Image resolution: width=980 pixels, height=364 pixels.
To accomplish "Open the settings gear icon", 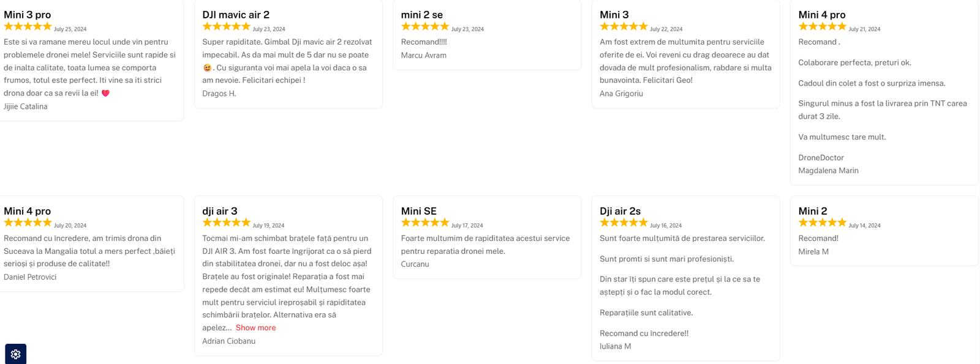I will pyautogui.click(x=16, y=354).
